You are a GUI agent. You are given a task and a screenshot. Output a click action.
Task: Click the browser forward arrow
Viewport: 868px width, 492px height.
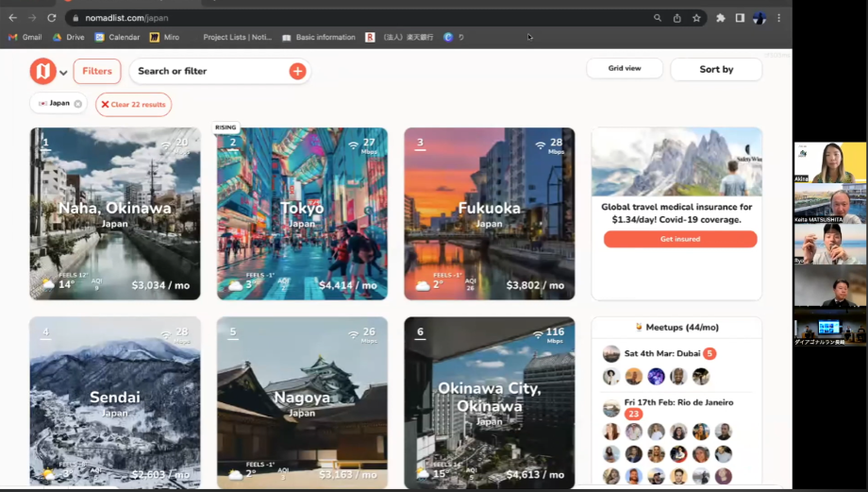(32, 18)
